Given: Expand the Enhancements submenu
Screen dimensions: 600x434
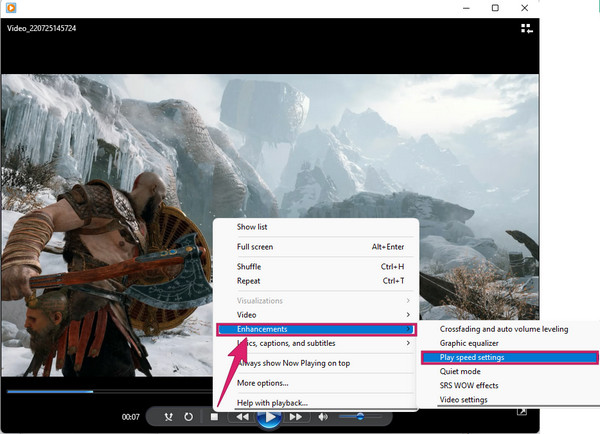Looking at the screenshot, I should tap(316, 329).
